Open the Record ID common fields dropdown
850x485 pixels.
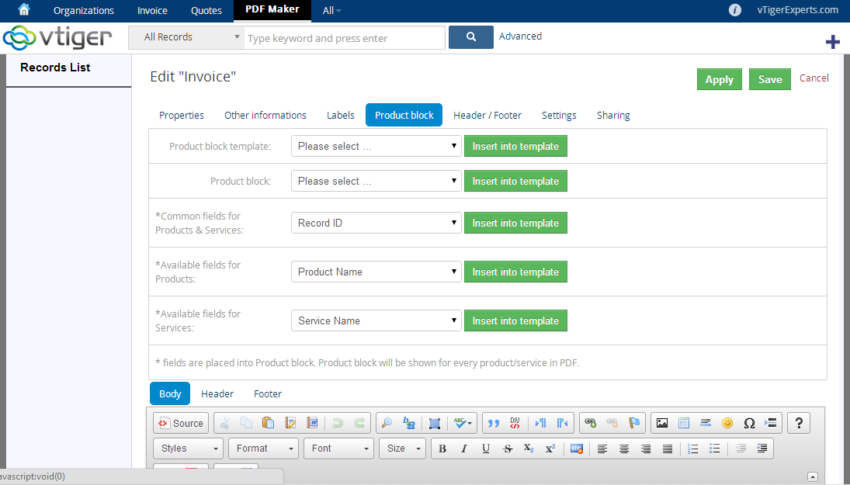point(376,223)
